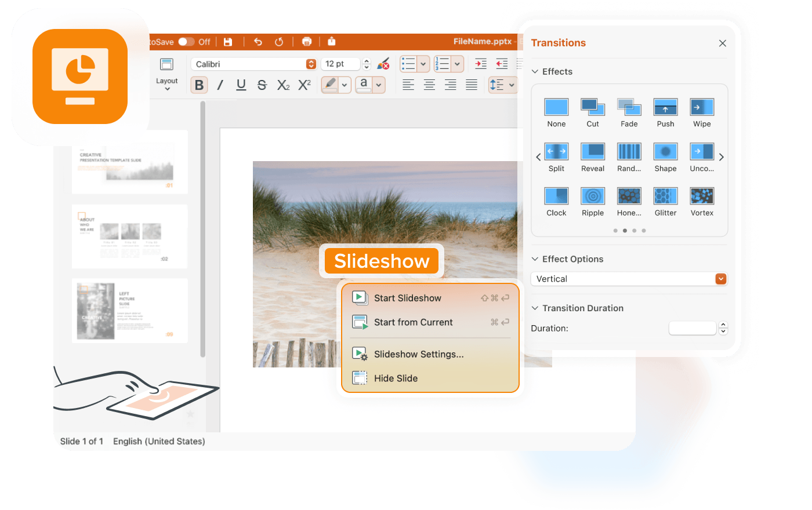Click the Share icon in title bar
This screenshot has width=812, height=510.
tap(332, 41)
